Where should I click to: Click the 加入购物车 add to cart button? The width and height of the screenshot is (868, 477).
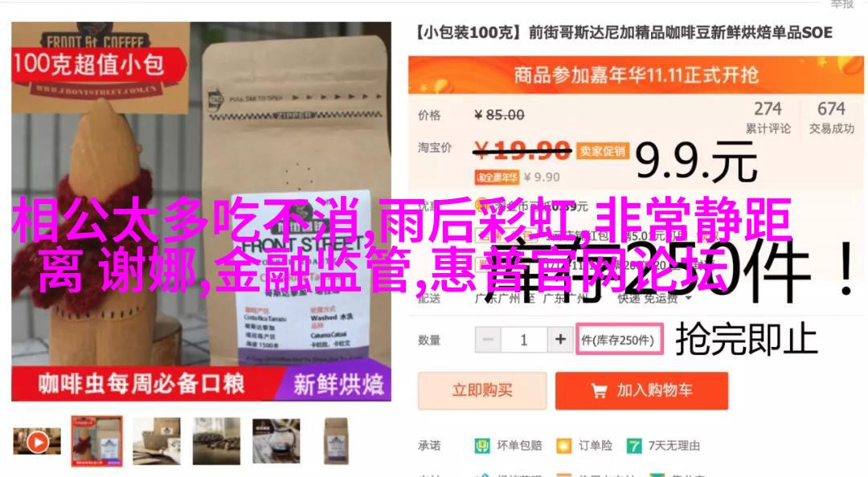pos(641,390)
